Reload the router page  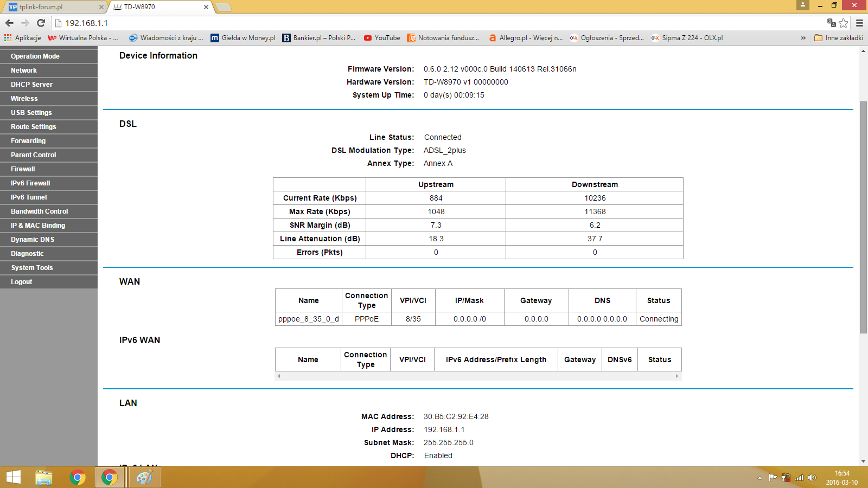pyautogui.click(x=41, y=23)
